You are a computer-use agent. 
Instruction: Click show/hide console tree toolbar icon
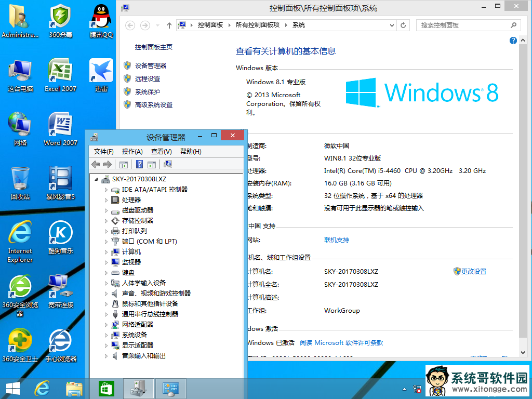124,165
